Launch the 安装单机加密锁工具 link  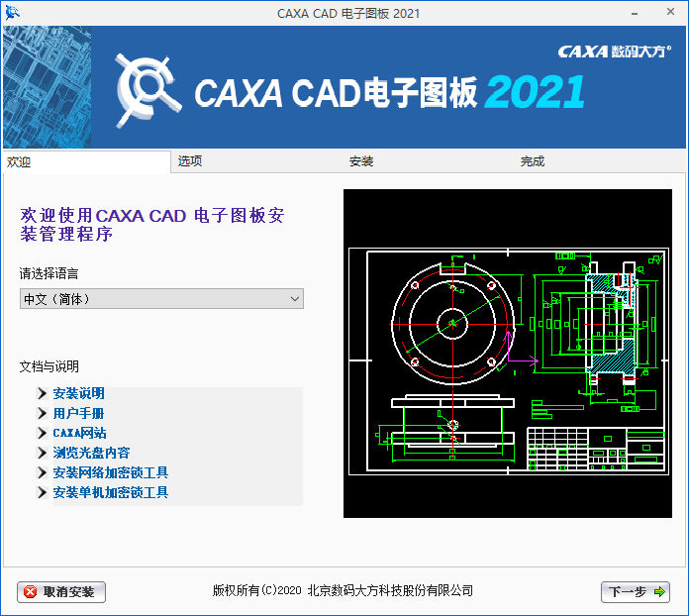click(x=110, y=493)
